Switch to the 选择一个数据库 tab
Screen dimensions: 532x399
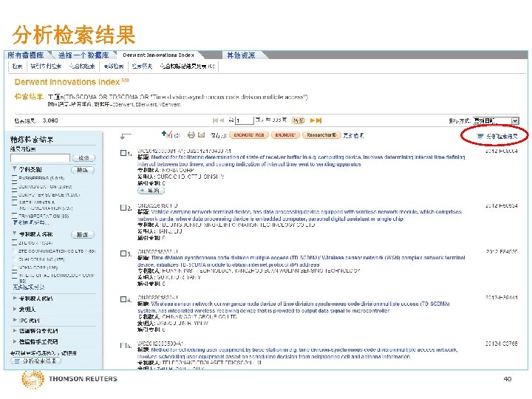click(83, 55)
